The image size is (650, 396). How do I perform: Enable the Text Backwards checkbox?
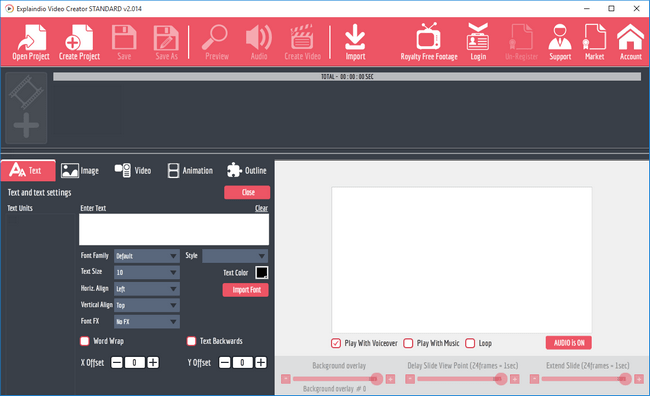tap(191, 341)
